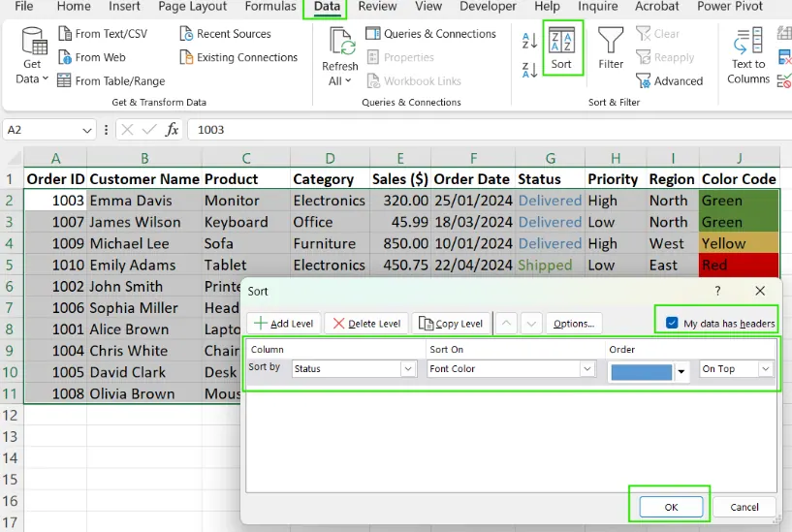Switch to the Formulas tab
Viewport: 792px width, 532px height.
[270, 7]
